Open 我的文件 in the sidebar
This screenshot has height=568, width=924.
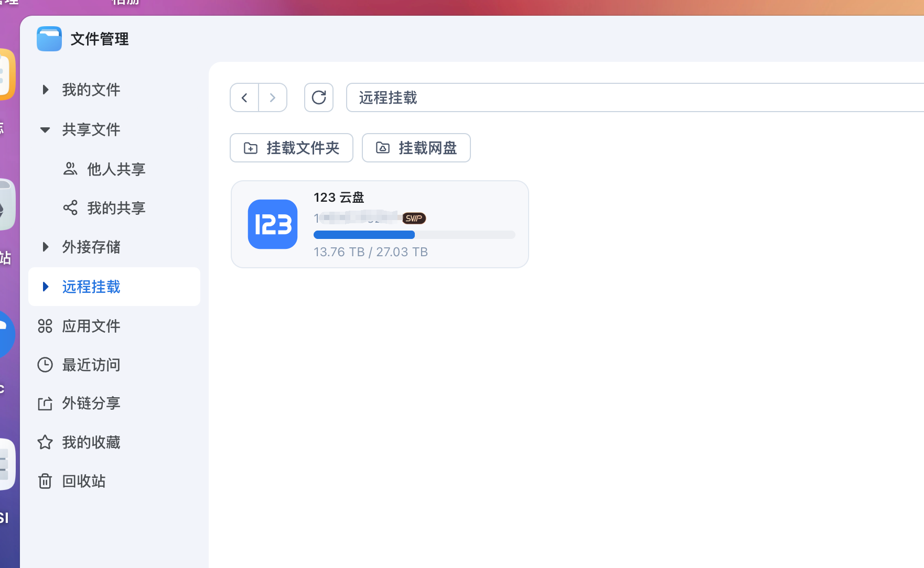click(x=114, y=90)
